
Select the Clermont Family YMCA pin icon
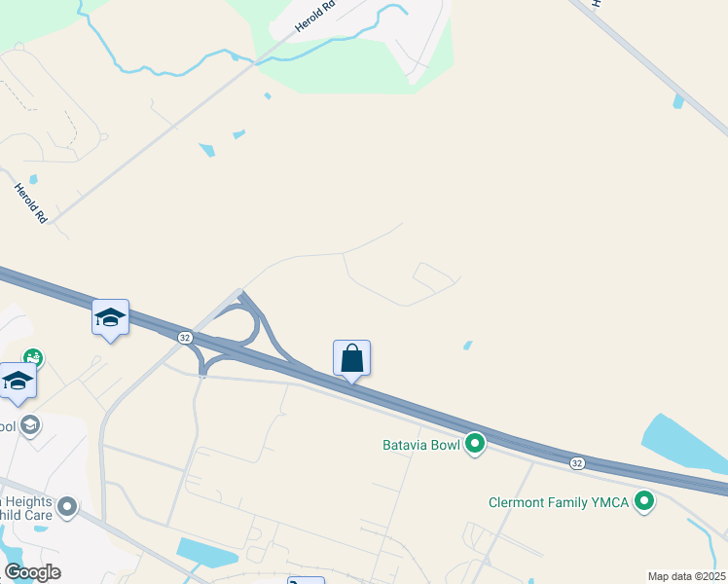pos(644,501)
